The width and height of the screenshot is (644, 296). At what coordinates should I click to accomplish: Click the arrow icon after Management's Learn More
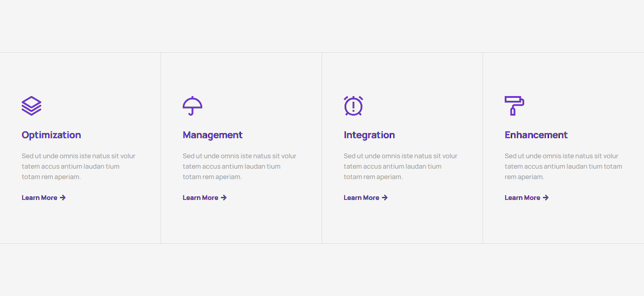pyautogui.click(x=224, y=198)
